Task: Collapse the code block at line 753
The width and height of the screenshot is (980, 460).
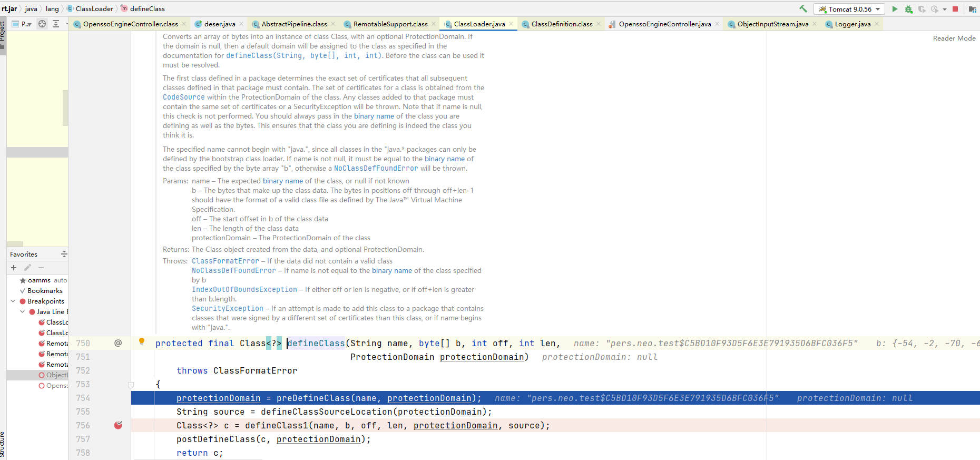Action: click(131, 385)
